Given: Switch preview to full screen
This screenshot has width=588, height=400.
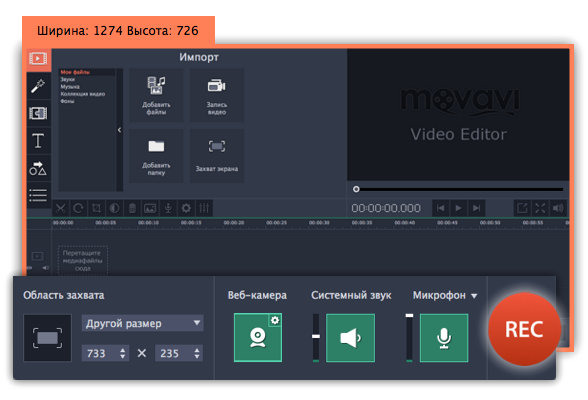Looking at the screenshot, I should click(540, 208).
